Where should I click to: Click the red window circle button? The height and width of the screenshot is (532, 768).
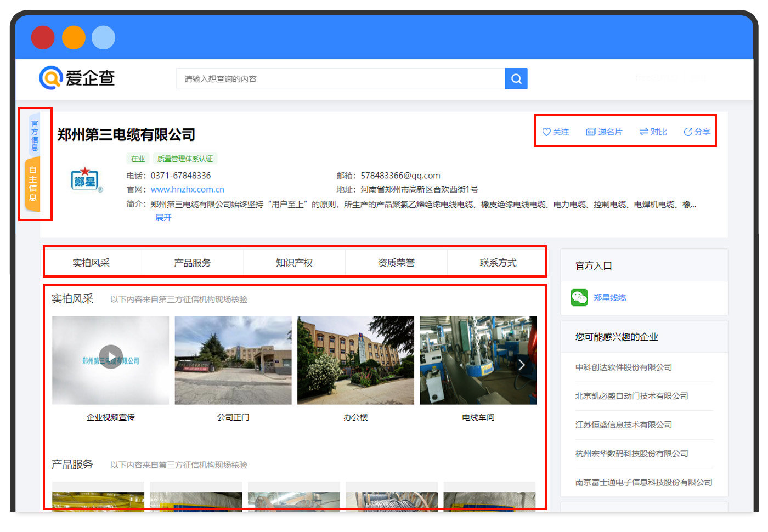point(43,37)
